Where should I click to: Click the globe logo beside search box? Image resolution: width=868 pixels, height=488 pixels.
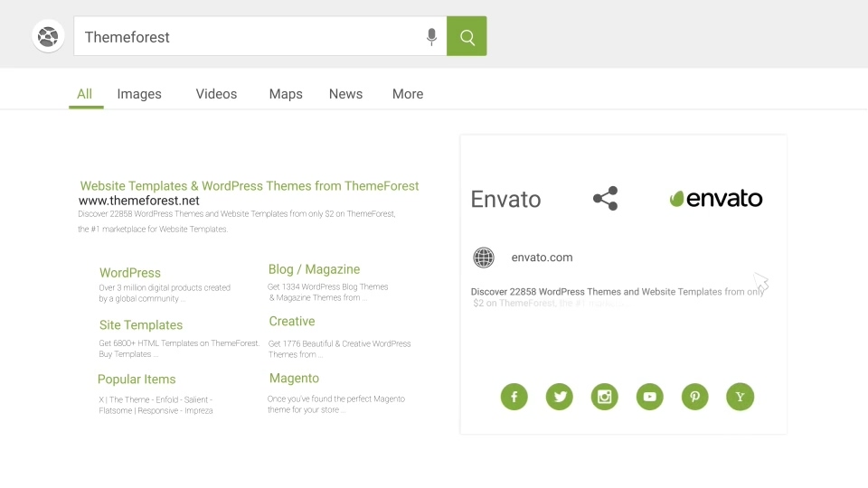pos(48,36)
